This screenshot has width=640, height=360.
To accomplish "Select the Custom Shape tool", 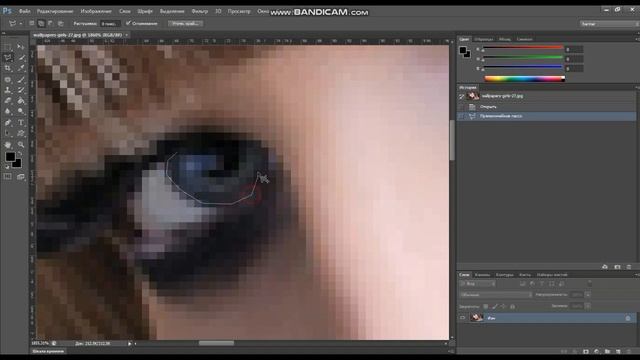I will click(x=21, y=133).
